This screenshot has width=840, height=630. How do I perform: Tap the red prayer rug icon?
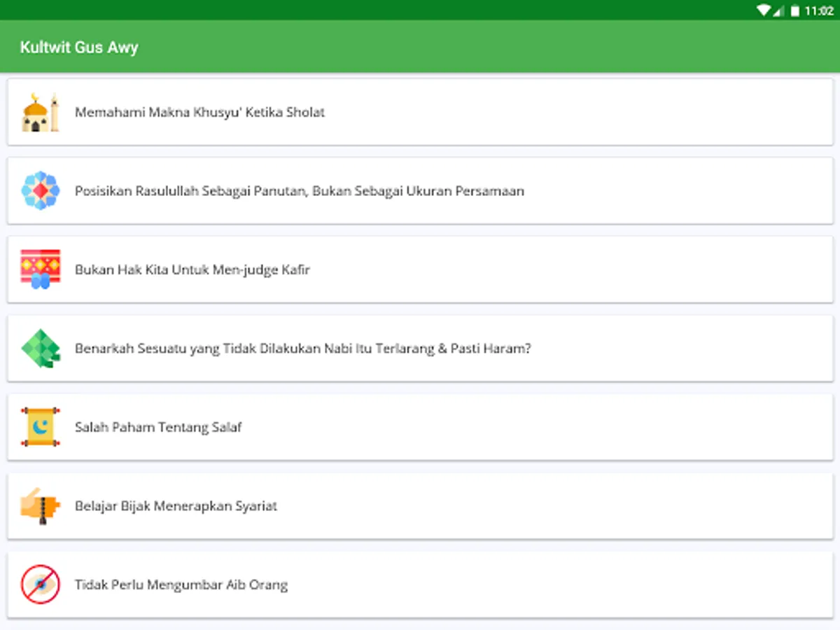(41, 269)
